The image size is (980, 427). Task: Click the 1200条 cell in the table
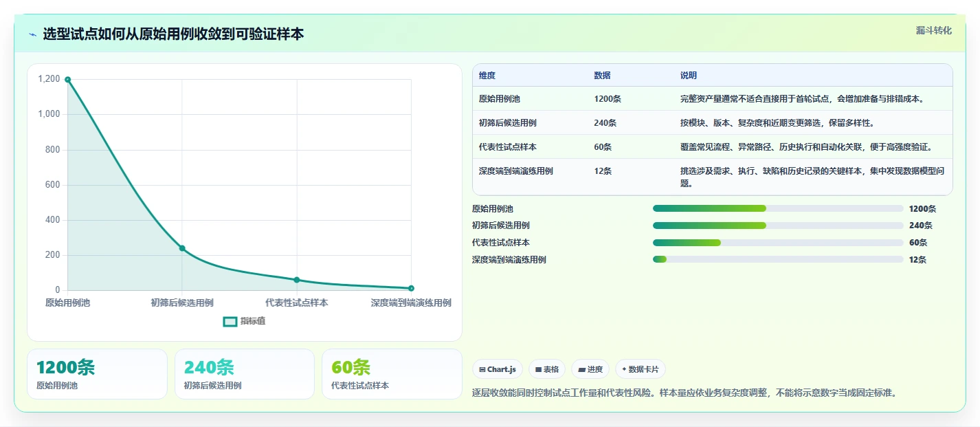pos(608,99)
